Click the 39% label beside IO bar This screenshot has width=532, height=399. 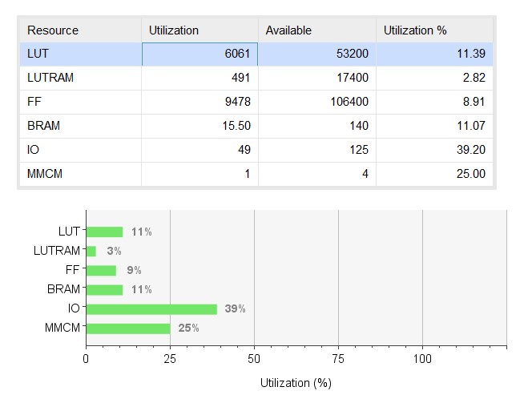(235, 308)
